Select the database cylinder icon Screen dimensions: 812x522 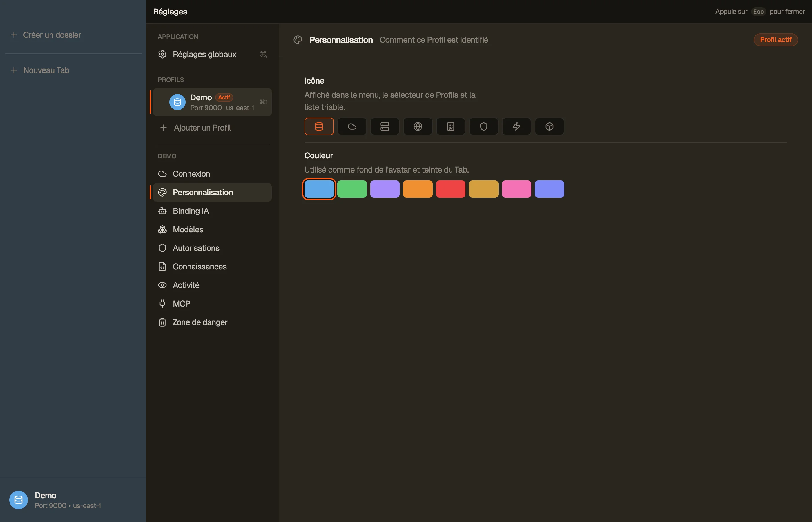point(319,126)
